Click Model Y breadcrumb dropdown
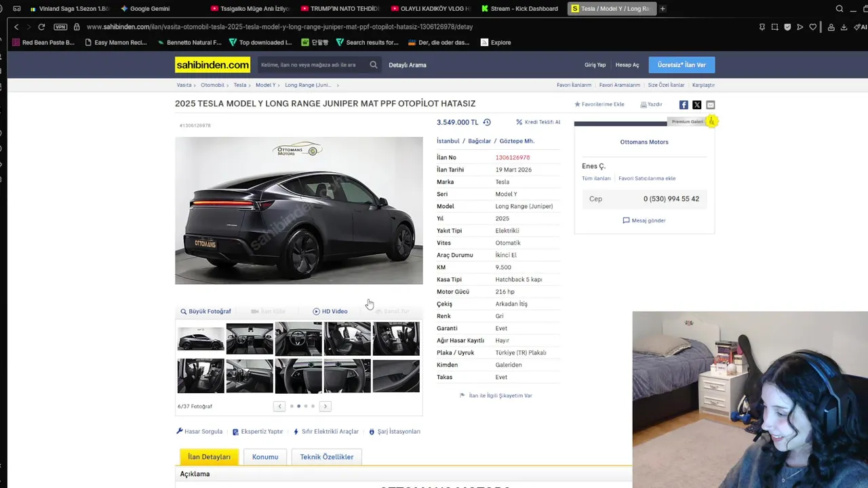868x488 pixels. pos(268,85)
